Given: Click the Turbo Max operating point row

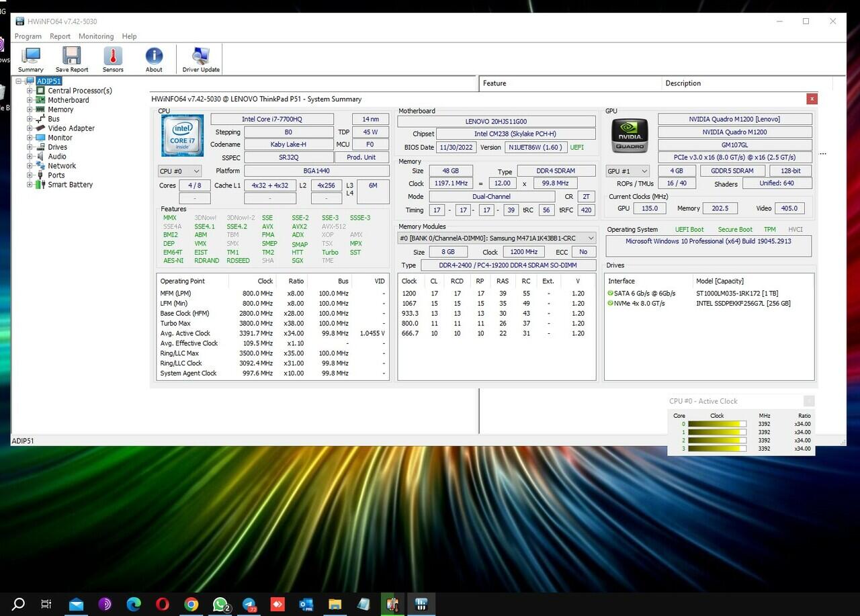Looking at the screenshot, I should 273,323.
